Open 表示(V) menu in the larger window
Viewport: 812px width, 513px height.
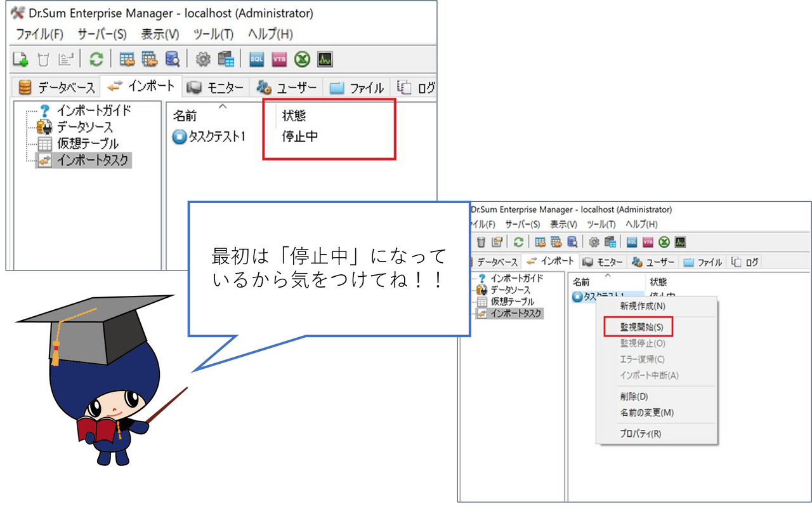click(160, 34)
